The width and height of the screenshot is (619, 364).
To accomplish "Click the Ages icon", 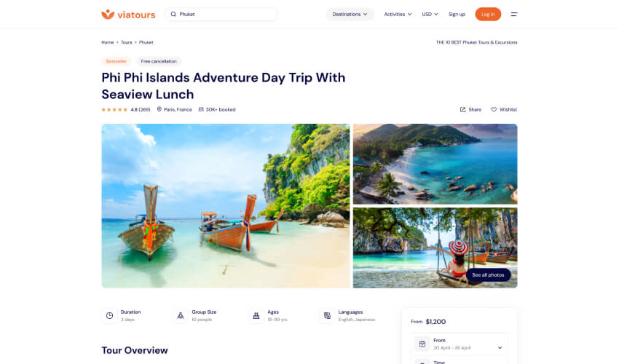I will coord(256,315).
